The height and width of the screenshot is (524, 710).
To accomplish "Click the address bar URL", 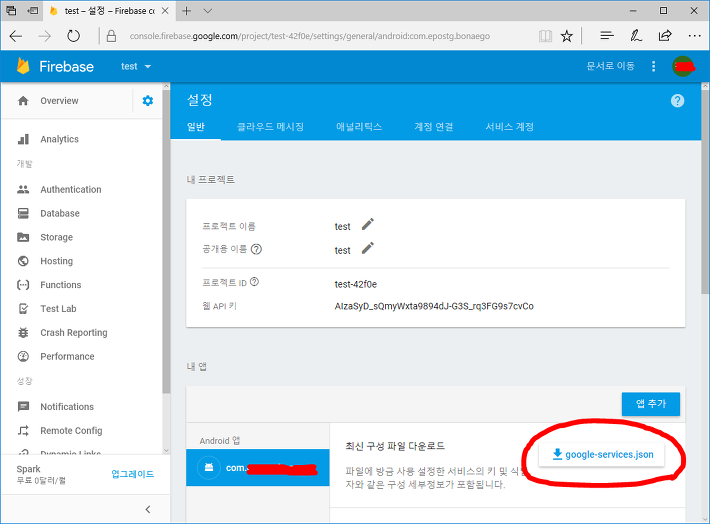I will coord(310,36).
